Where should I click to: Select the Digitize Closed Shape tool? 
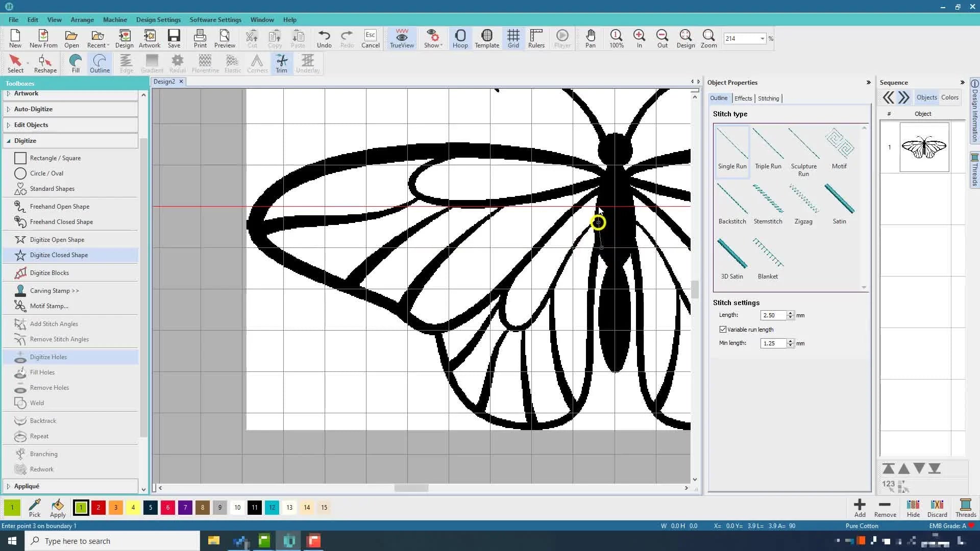60,255
